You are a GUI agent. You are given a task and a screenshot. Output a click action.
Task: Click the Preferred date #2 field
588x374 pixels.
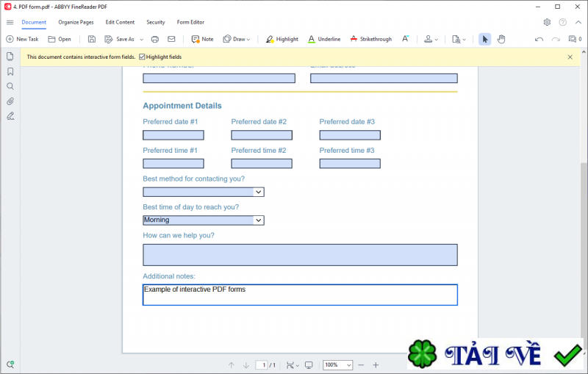click(262, 135)
